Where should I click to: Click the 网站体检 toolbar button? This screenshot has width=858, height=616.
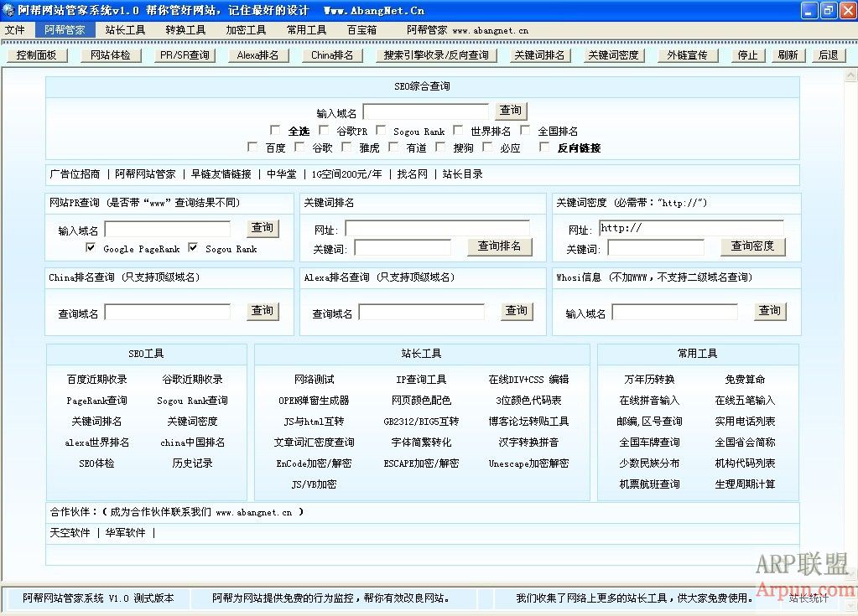[x=111, y=55]
